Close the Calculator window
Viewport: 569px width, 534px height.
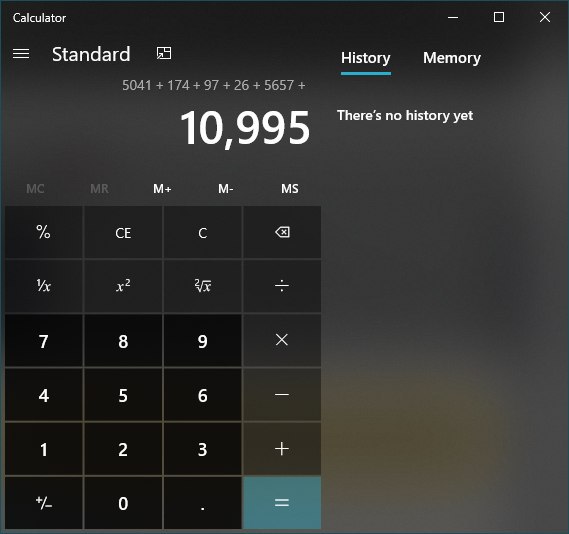(545, 17)
